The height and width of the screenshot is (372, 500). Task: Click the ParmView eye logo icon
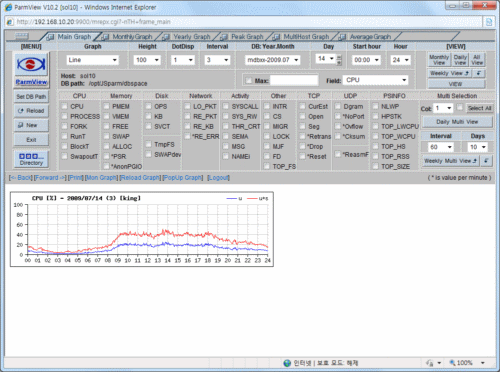31,64
